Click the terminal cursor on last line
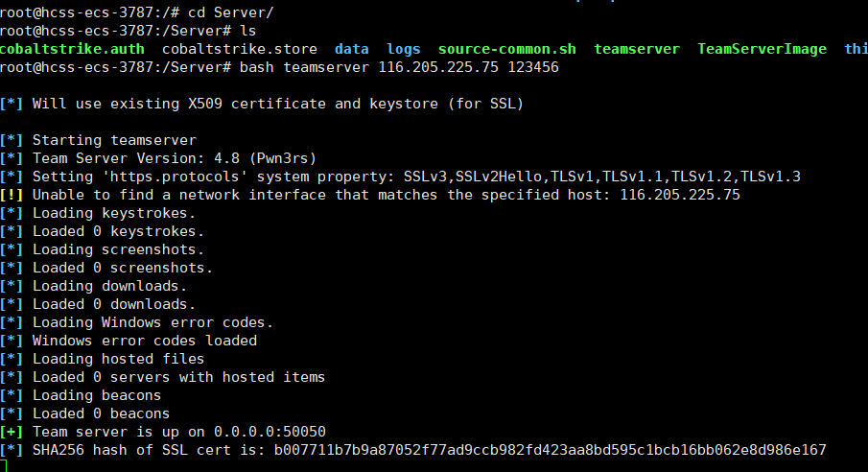The width and height of the screenshot is (868, 472). pos(3,465)
